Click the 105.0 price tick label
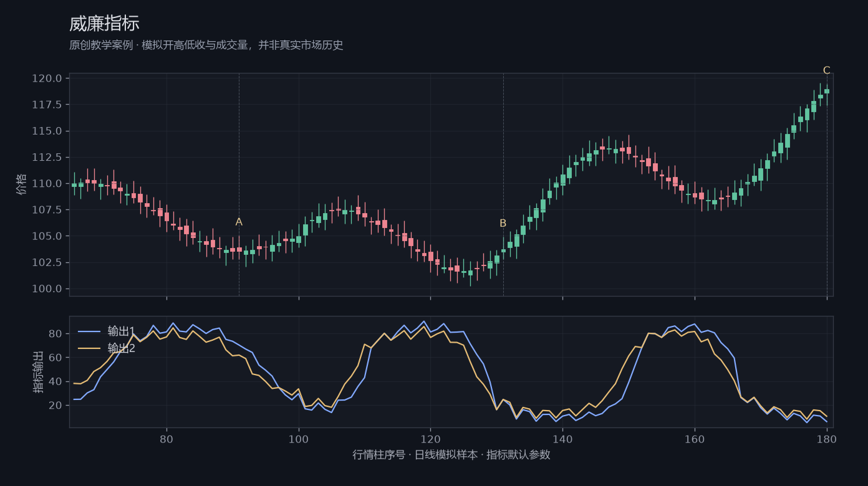This screenshot has height=486, width=868. click(47, 236)
